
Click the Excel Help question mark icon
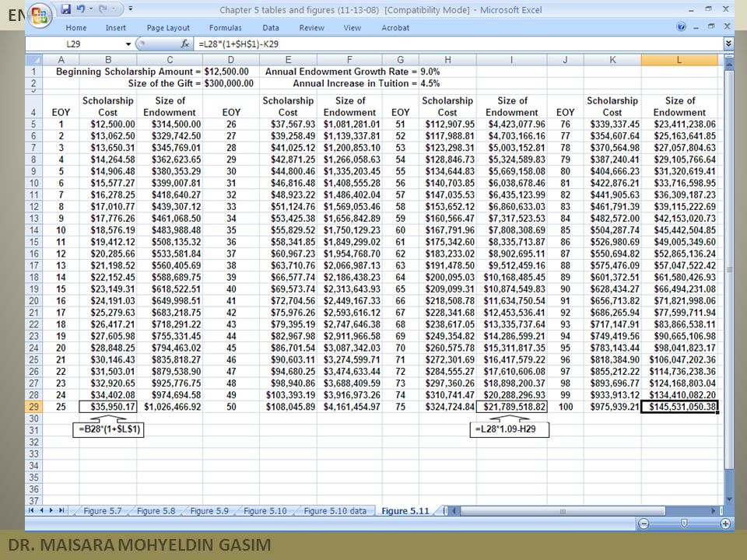pos(682,26)
